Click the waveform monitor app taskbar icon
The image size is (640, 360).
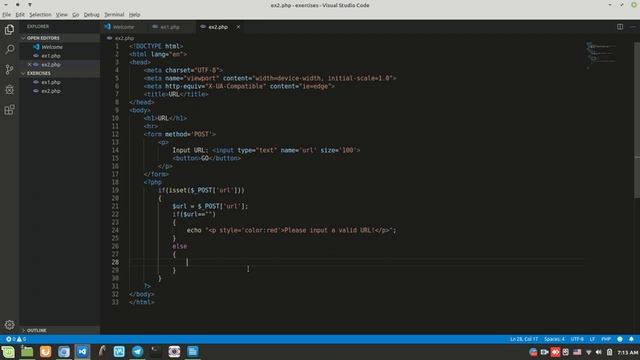119,351
